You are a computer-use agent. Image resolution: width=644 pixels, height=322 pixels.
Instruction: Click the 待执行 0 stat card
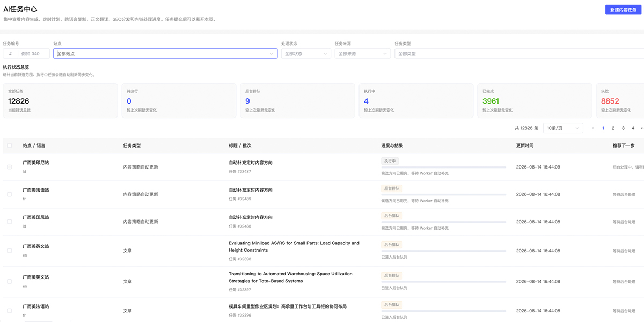pos(179,100)
